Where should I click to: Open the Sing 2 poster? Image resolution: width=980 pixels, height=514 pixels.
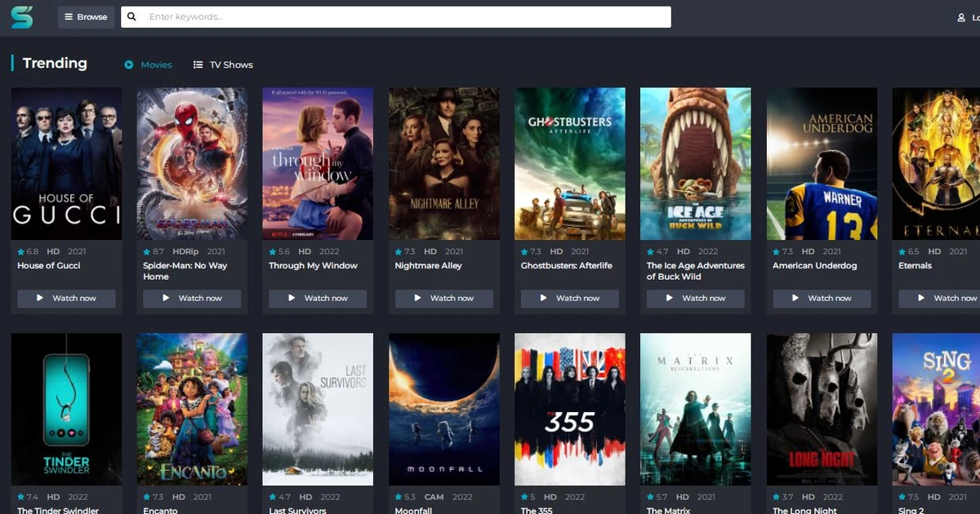point(936,409)
